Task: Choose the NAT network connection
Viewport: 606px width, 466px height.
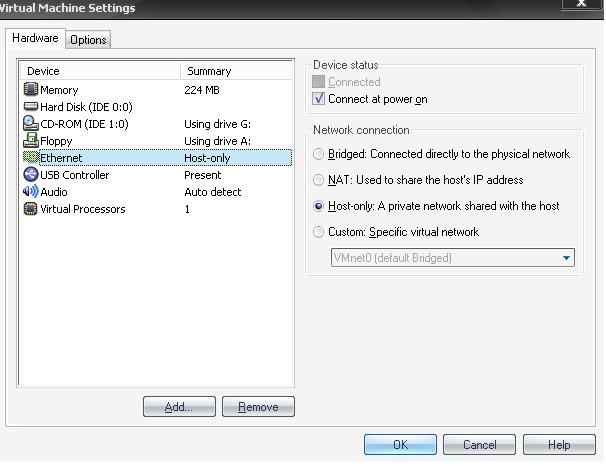Action: pos(319,181)
